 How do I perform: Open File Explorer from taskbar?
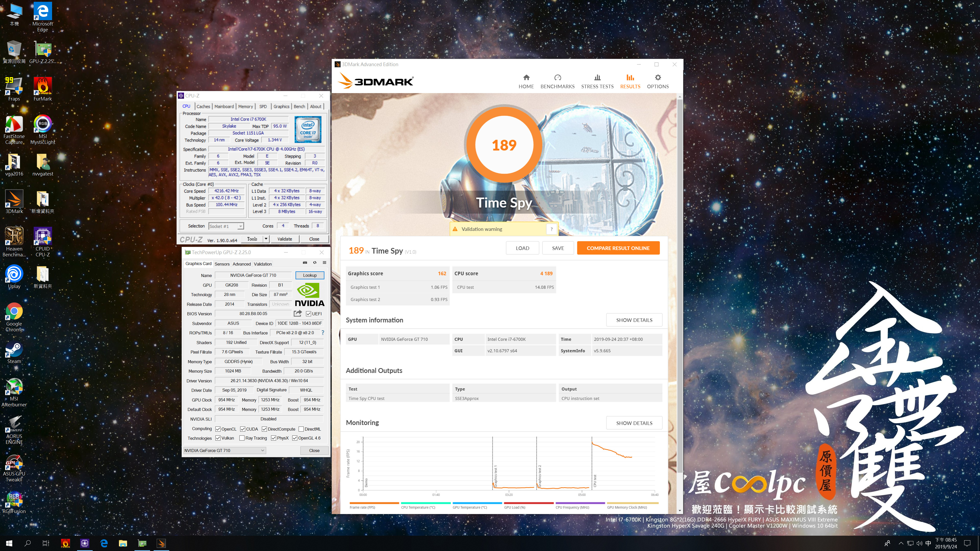tap(123, 543)
